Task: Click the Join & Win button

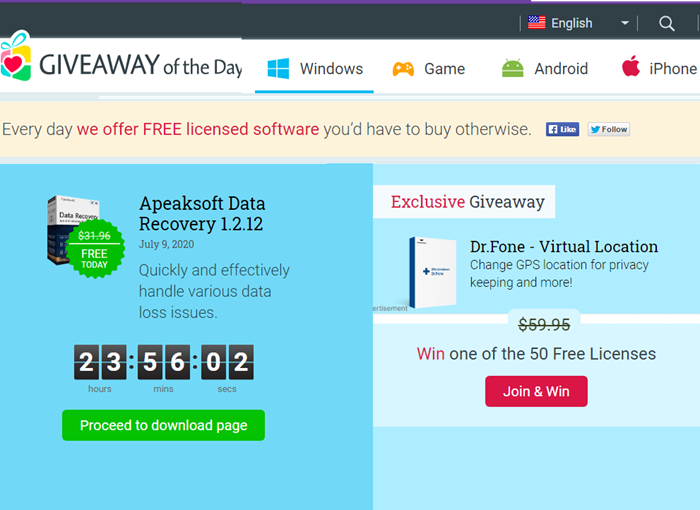Action: tap(536, 391)
